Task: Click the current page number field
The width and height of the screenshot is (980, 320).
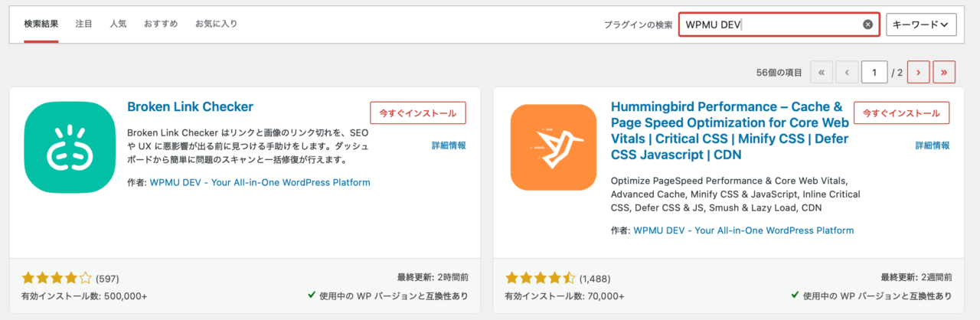Action: pyautogui.click(x=874, y=73)
